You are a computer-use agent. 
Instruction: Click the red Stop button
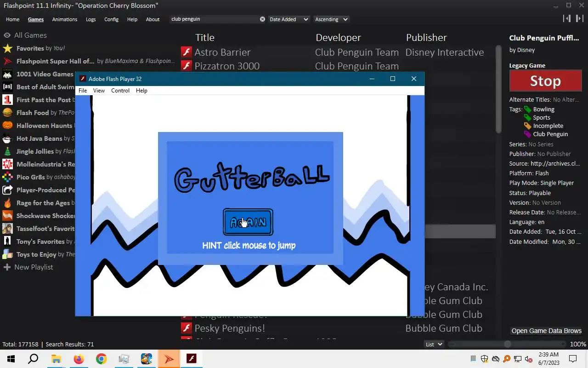tap(545, 81)
